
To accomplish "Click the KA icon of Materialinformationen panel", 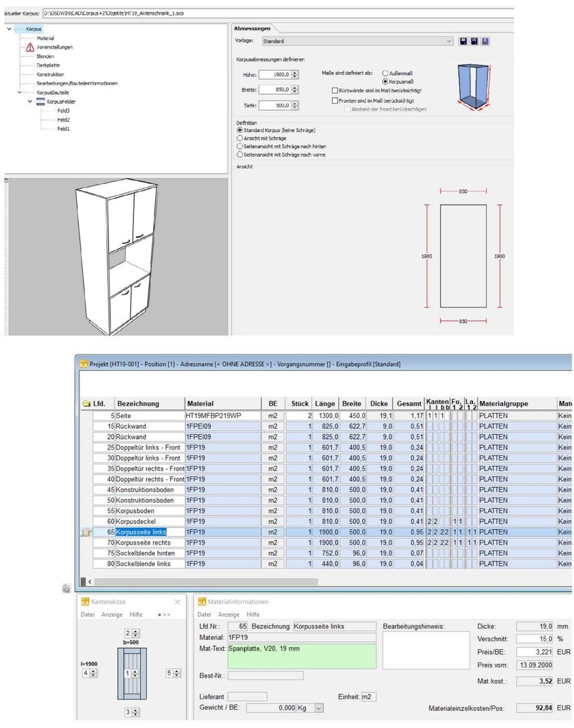I will (202, 602).
